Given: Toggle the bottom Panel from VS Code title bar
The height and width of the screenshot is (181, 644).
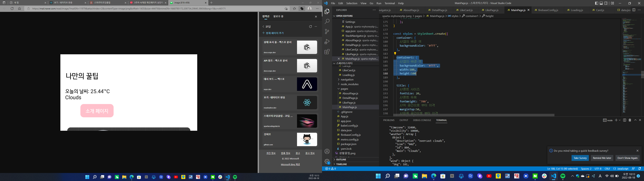Looking at the screenshot, I should point(601,3).
